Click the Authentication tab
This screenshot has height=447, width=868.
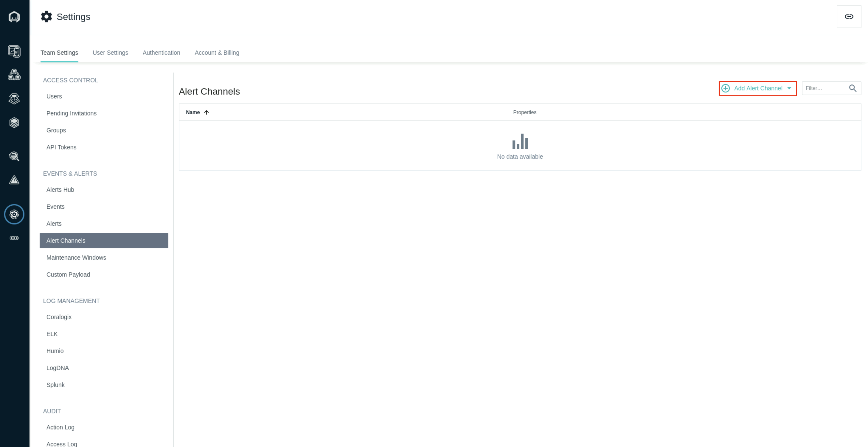pos(161,52)
